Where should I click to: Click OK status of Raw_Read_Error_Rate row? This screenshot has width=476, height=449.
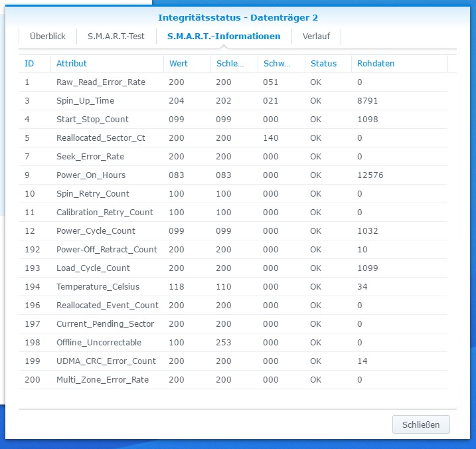click(x=316, y=82)
